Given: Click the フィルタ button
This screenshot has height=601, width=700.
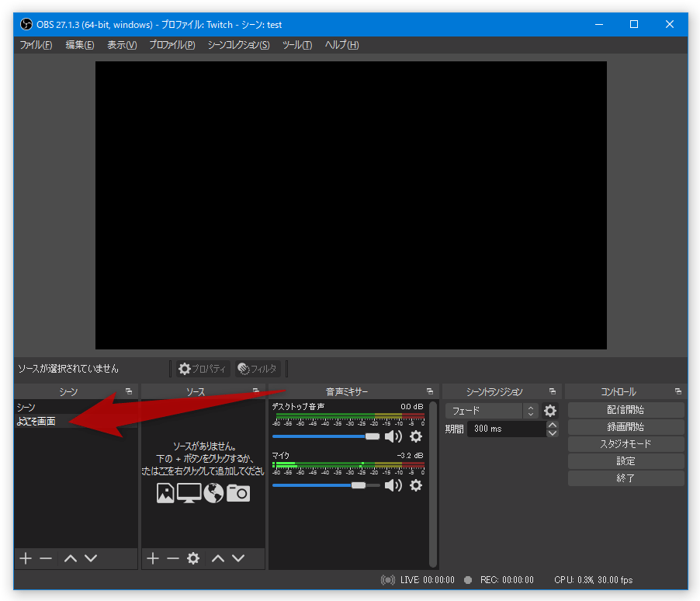Looking at the screenshot, I should point(258,369).
